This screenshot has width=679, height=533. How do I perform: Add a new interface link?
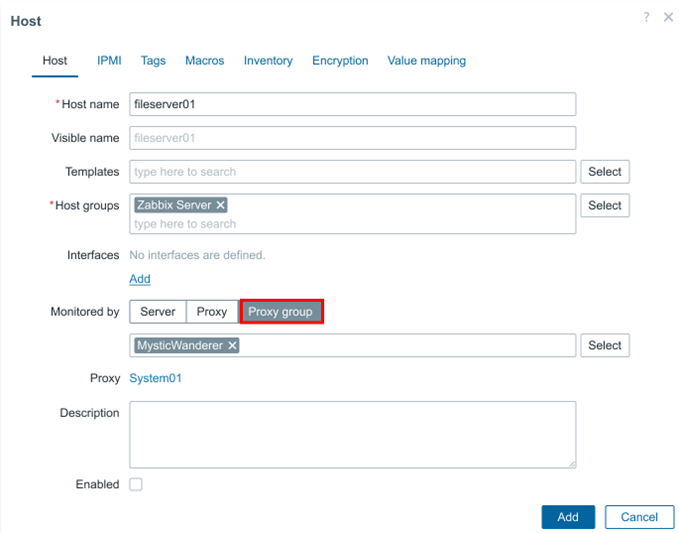pos(140,279)
